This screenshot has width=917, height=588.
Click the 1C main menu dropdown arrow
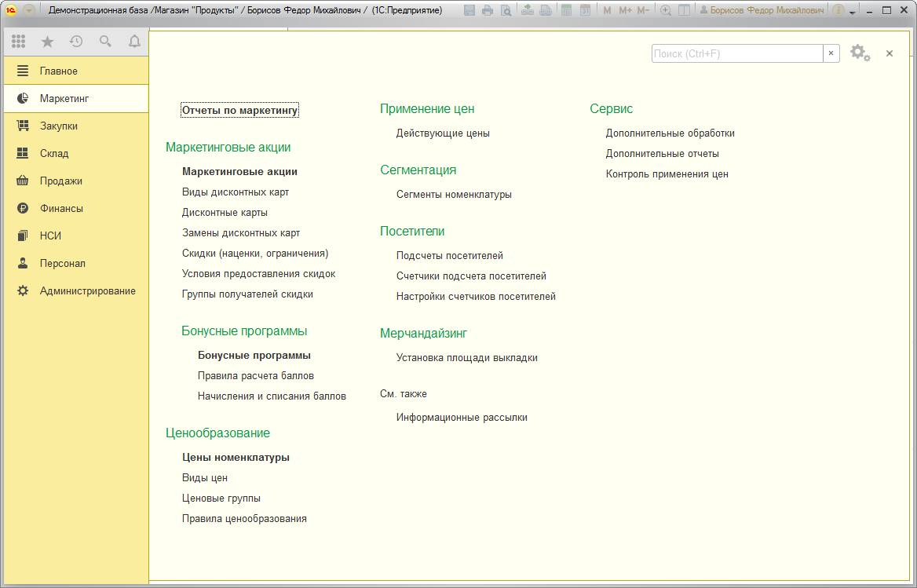point(29,10)
